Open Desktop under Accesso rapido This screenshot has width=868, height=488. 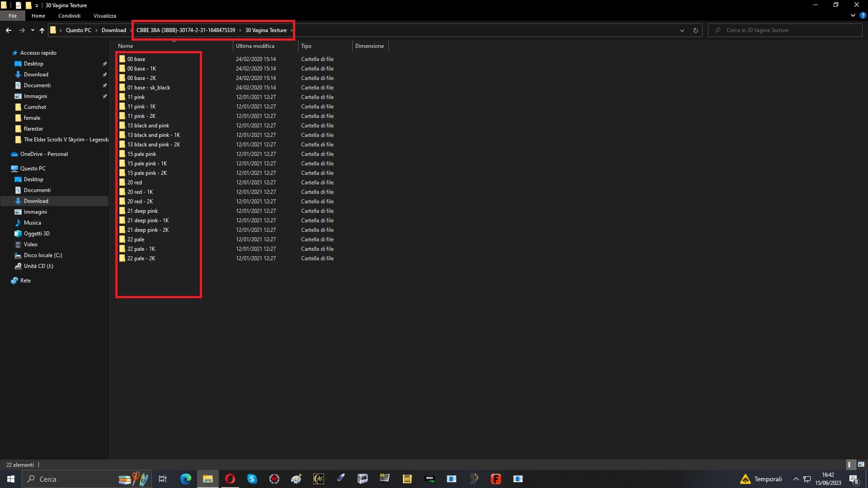(x=33, y=64)
